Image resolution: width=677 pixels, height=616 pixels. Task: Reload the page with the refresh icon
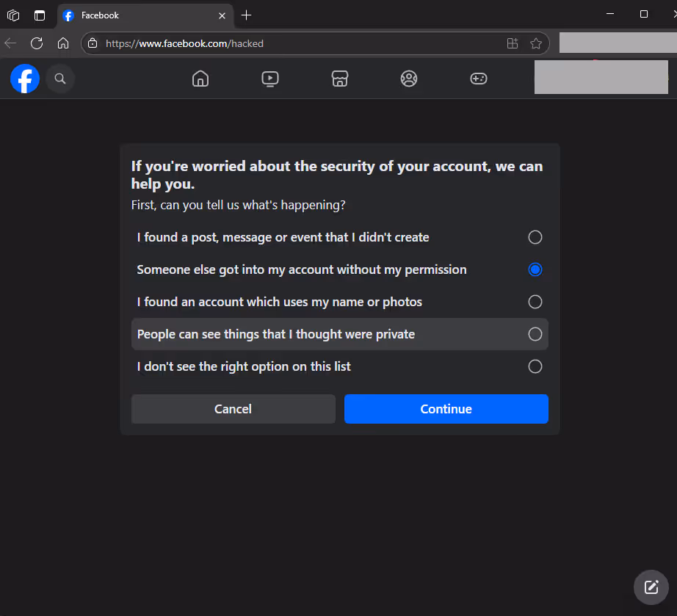[x=37, y=43]
